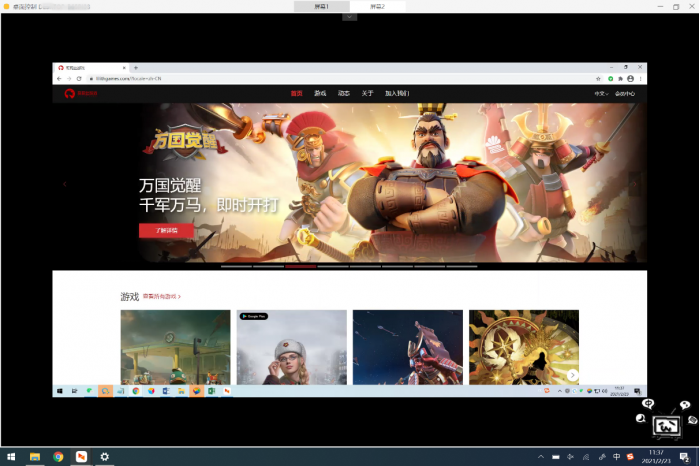
Task: Advance the games list with round arrow button
Action: pyautogui.click(x=572, y=375)
